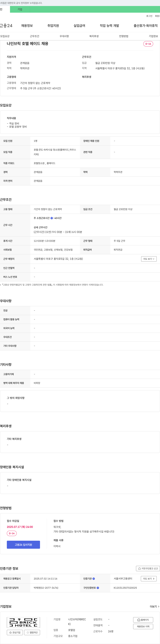Click the help icon beside 인증기관

[x=94, y=579]
